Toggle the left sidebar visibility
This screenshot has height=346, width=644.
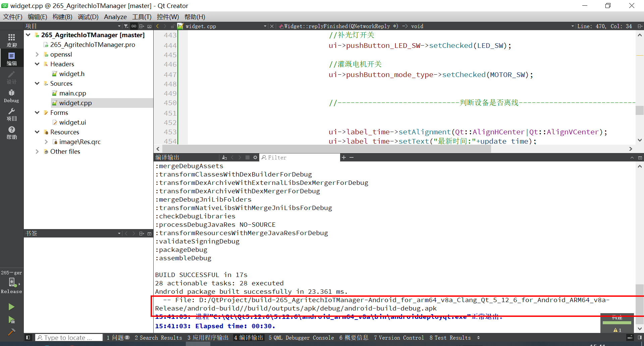click(x=28, y=338)
